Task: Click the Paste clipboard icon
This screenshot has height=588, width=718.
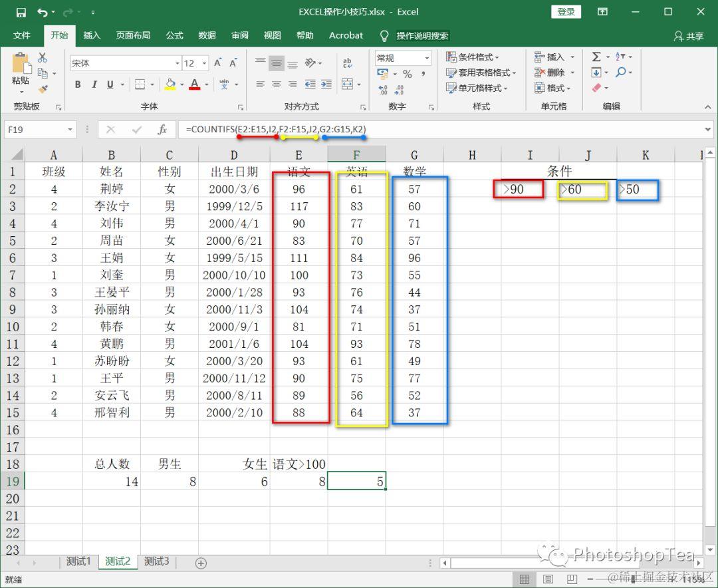Action: [21, 64]
